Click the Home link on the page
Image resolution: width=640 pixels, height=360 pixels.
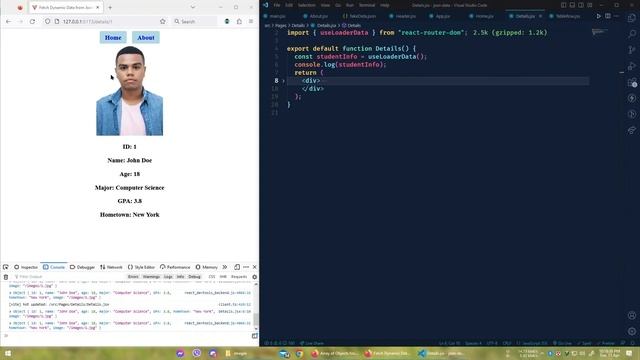point(113,38)
